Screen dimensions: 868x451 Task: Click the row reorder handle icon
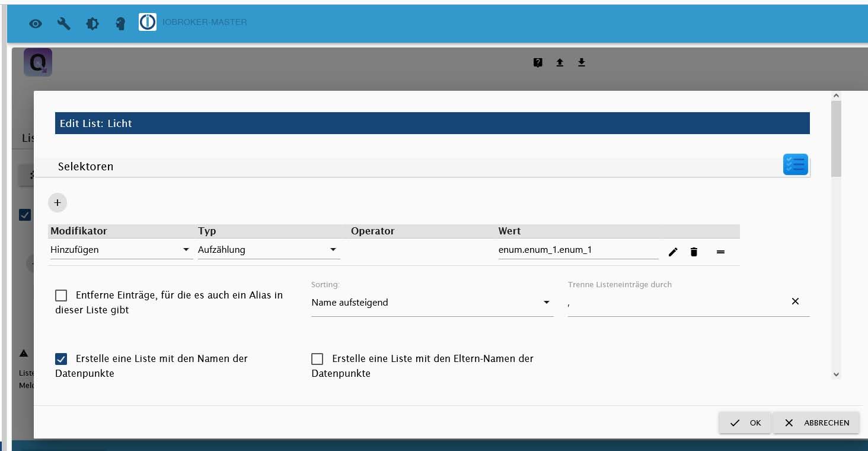click(x=720, y=252)
